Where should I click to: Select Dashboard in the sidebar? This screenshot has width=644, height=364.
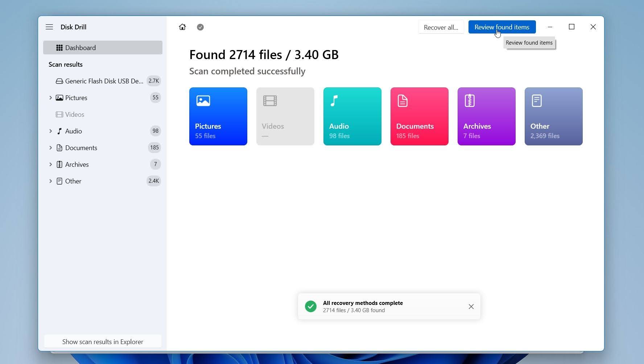(103, 47)
